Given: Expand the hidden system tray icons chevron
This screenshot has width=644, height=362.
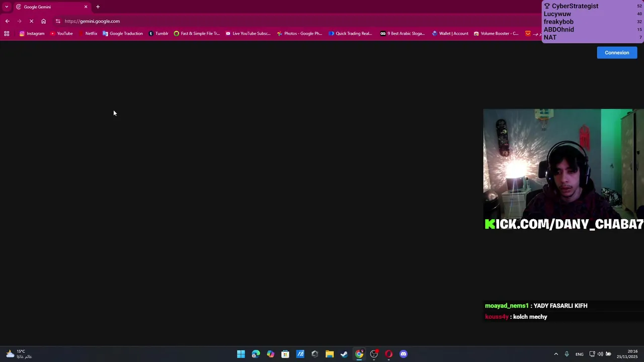Looking at the screenshot, I should coord(556,354).
